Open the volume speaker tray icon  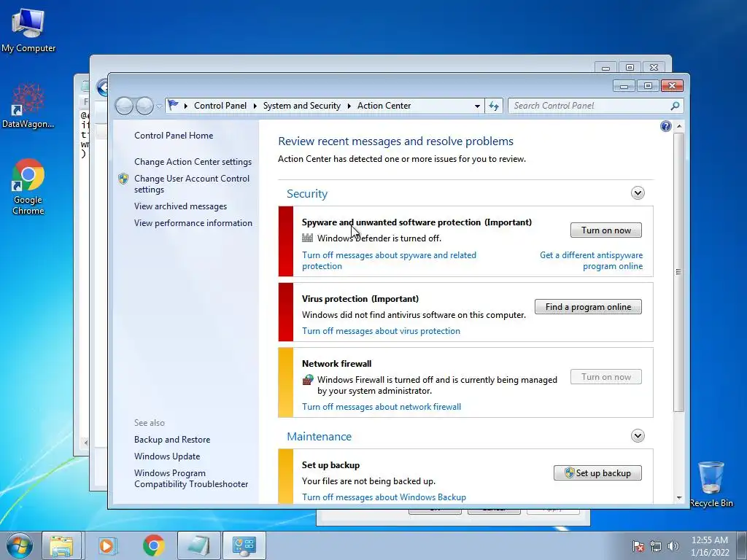click(673, 546)
